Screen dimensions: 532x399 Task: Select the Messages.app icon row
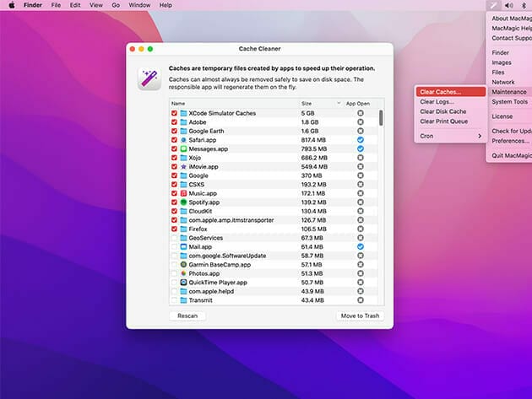pyautogui.click(x=183, y=148)
